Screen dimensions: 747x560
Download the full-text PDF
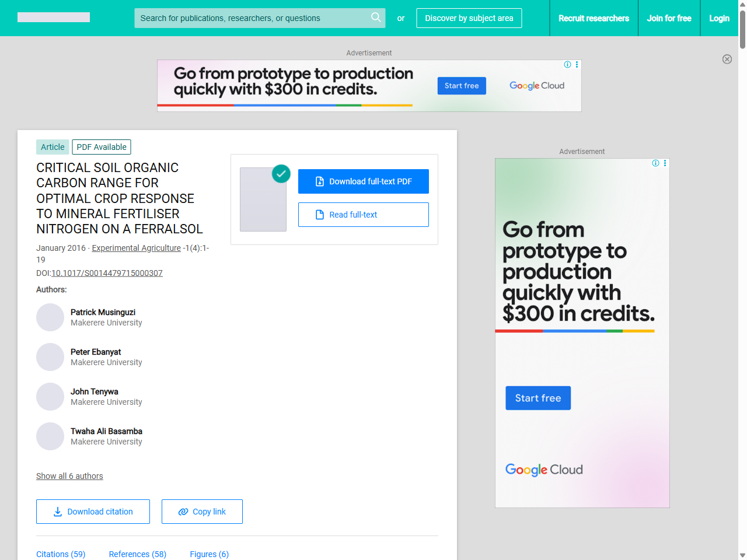click(x=364, y=181)
